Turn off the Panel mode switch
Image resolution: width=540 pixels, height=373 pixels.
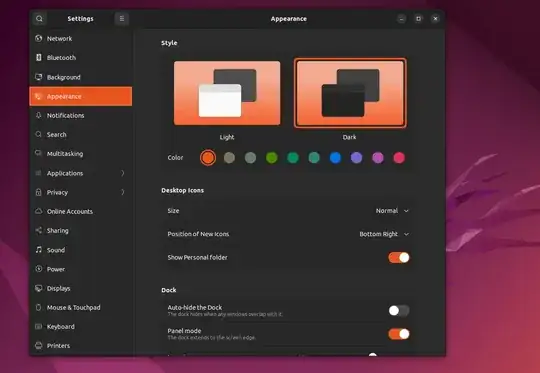tap(399, 334)
